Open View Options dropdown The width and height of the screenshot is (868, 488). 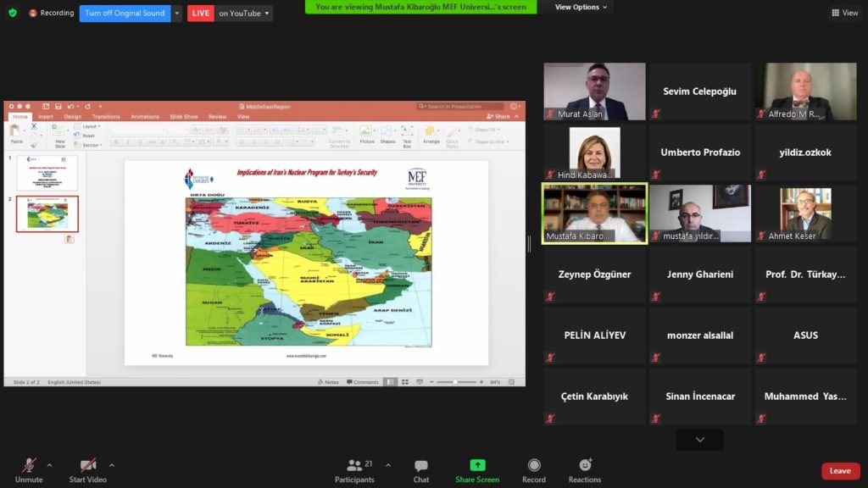click(x=581, y=7)
